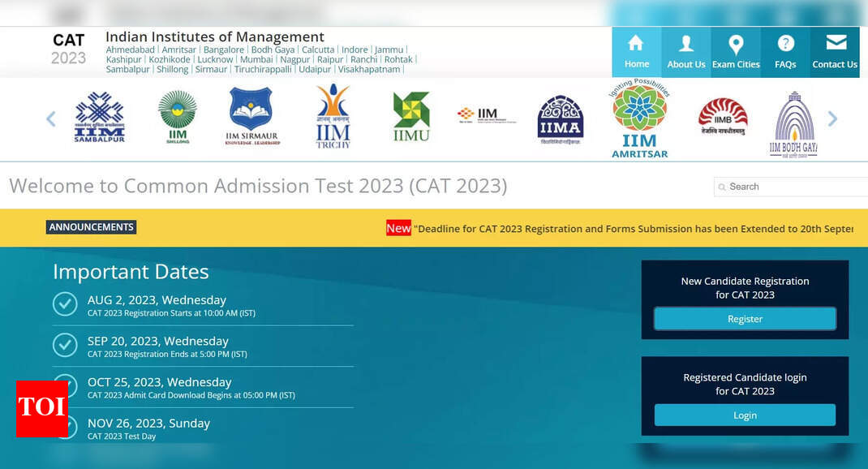This screenshot has height=469, width=868.
Task: Click into the Search field
Action: pyautogui.click(x=791, y=187)
